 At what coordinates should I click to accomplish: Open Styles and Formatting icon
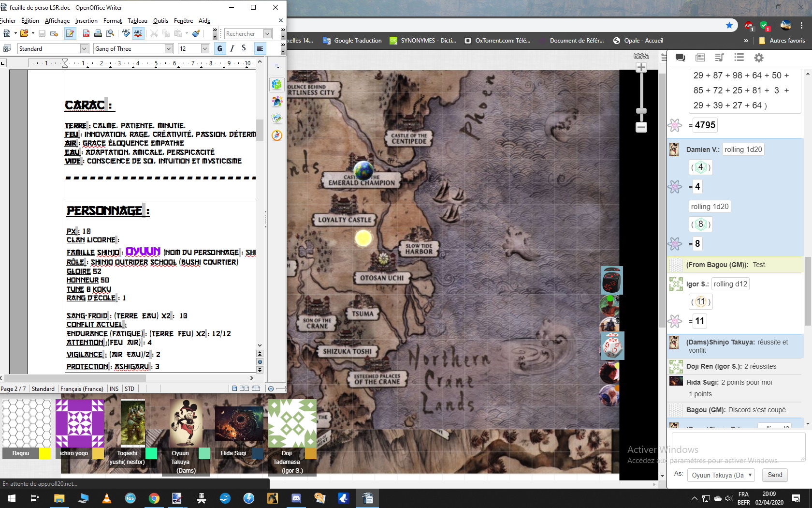click(x=7, y=48)
